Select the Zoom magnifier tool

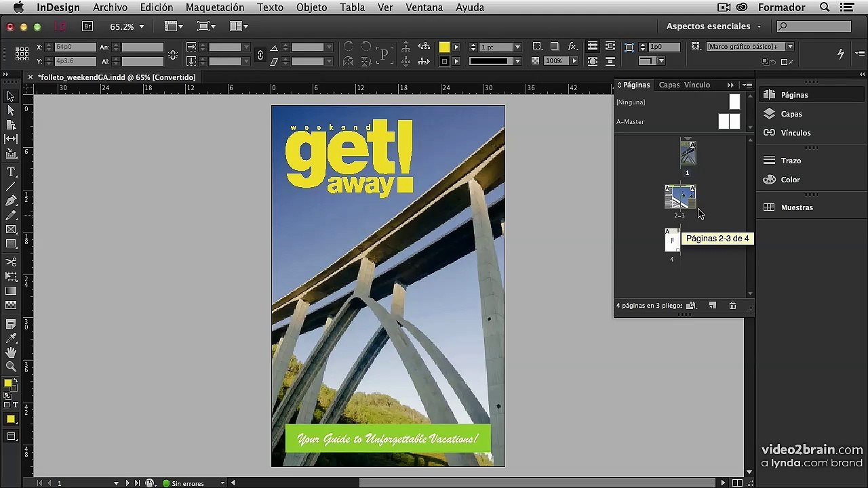pyautogui.click(x=11, y=367)
